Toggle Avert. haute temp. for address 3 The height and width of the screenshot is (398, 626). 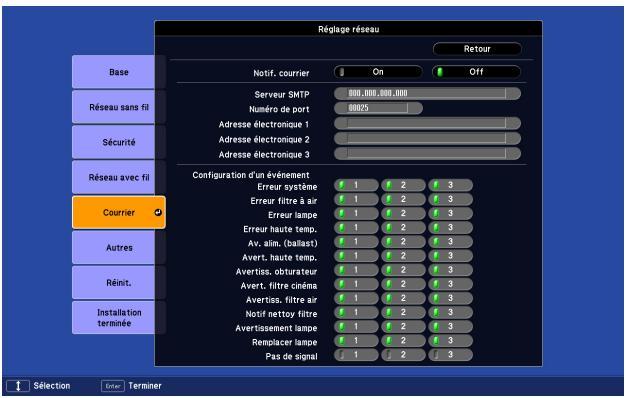pyautogui.click(x=450, y=256)
